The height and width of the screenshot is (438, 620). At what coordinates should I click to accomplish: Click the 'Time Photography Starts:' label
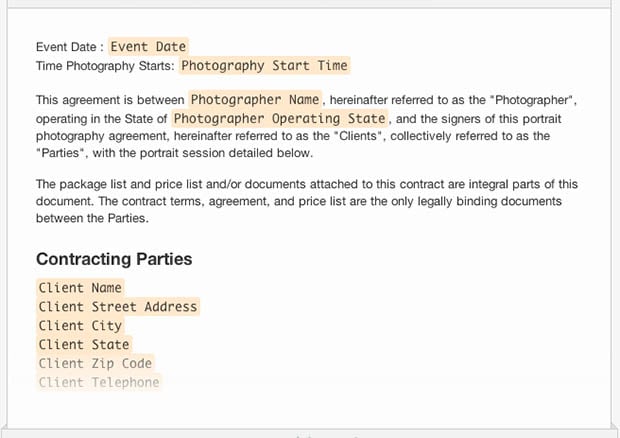[105, 66]
